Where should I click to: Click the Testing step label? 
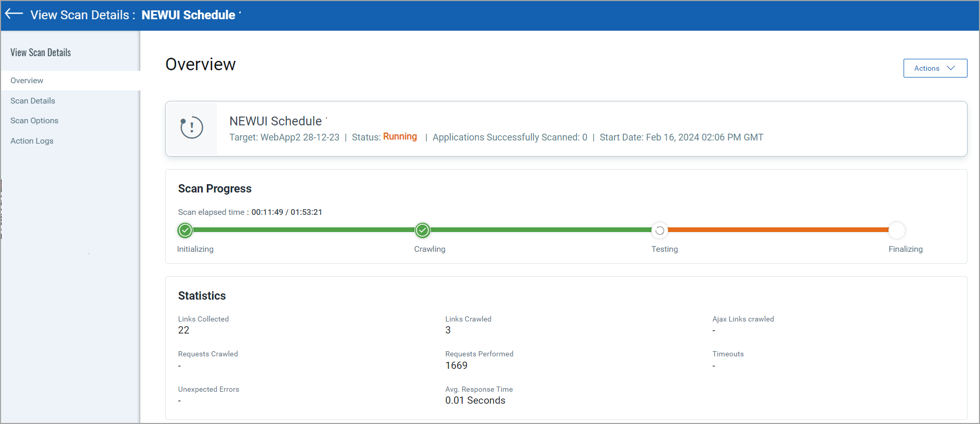point(664,249)
